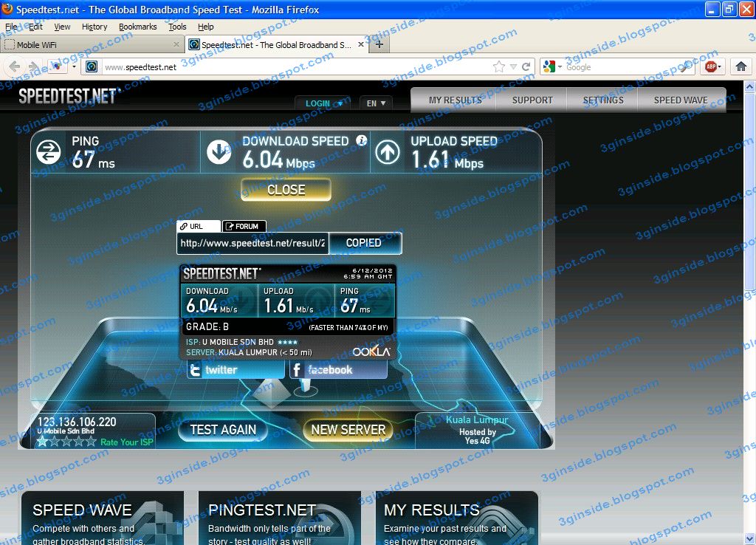Click NEW SERVER
This screenshot has height=545, width=756.
click(x=348, y=429)
